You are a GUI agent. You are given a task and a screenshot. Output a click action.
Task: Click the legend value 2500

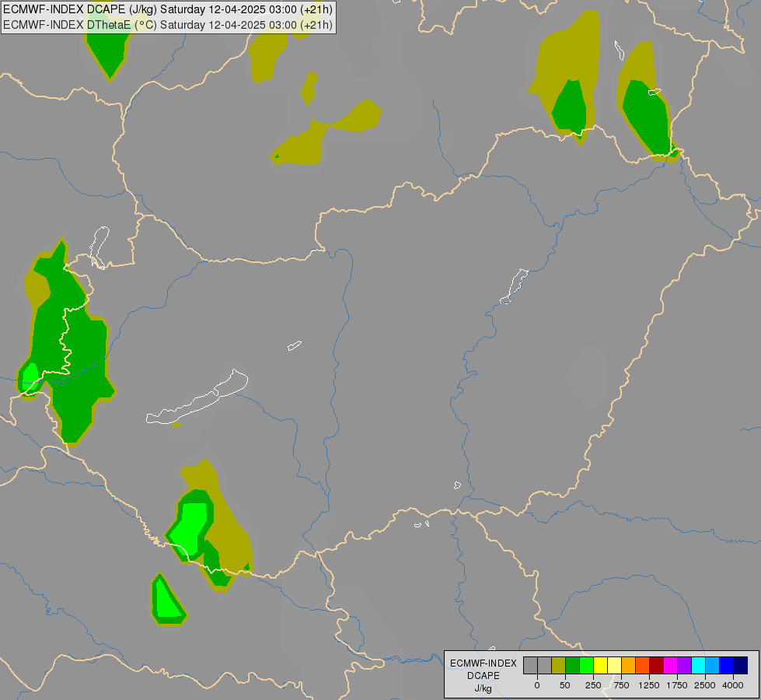pos(705,685)
